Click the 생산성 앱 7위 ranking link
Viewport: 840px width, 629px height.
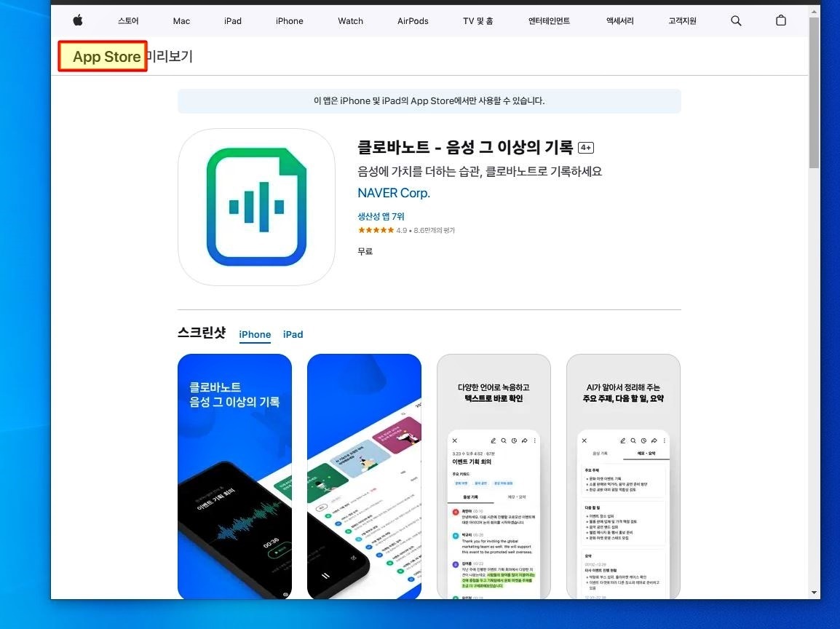point(381,216)
